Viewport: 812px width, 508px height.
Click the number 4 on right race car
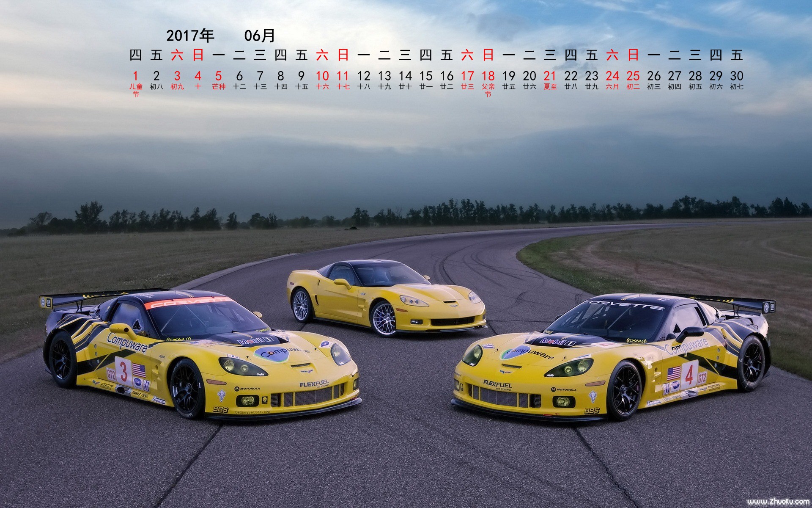[x=689, y=374]
